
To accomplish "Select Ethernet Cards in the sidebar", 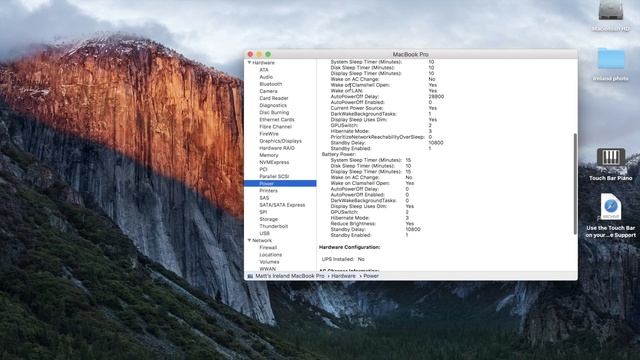I will (277, 120).
